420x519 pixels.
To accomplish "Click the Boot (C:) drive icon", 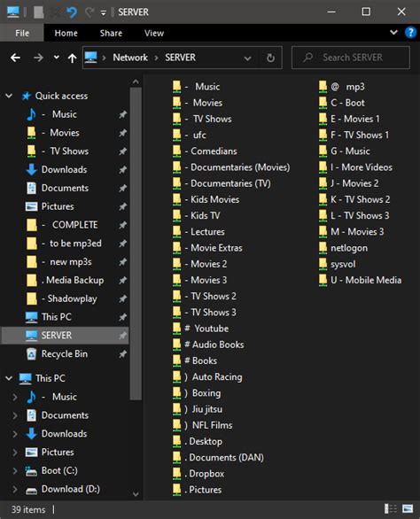I will pyautogui.click(x=31, y=470).
